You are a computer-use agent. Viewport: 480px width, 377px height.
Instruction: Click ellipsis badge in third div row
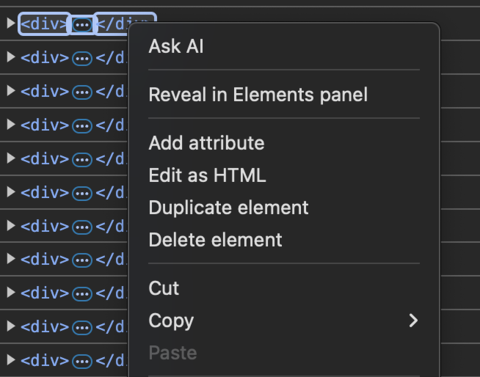pyautogui.click(x=82, y=93)
